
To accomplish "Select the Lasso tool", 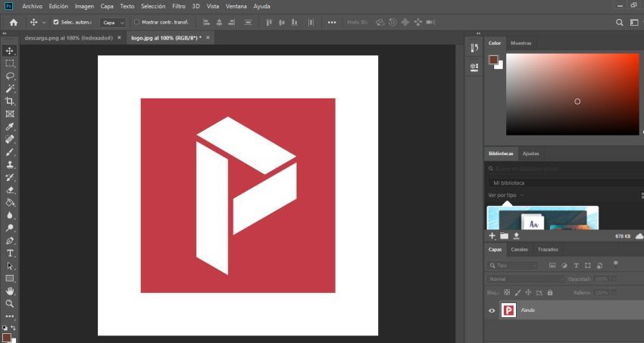I will tap(10, 76).
